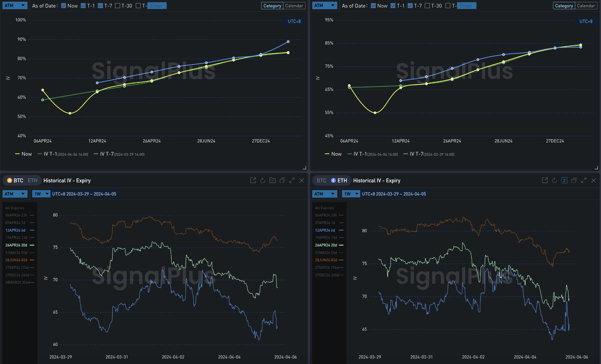Refresh the BTC Historical IV chart
The image size is (601, 364).
[263, 181]
